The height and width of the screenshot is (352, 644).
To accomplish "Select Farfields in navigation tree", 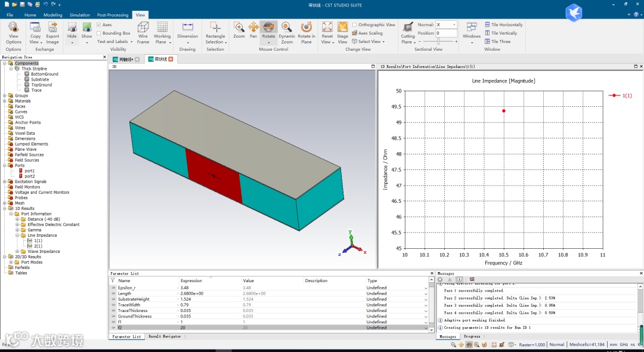I will click(23, 267).
